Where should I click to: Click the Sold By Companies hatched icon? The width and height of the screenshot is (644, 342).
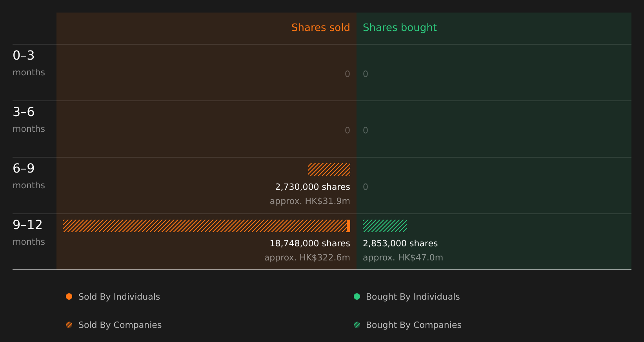point(69,325)
